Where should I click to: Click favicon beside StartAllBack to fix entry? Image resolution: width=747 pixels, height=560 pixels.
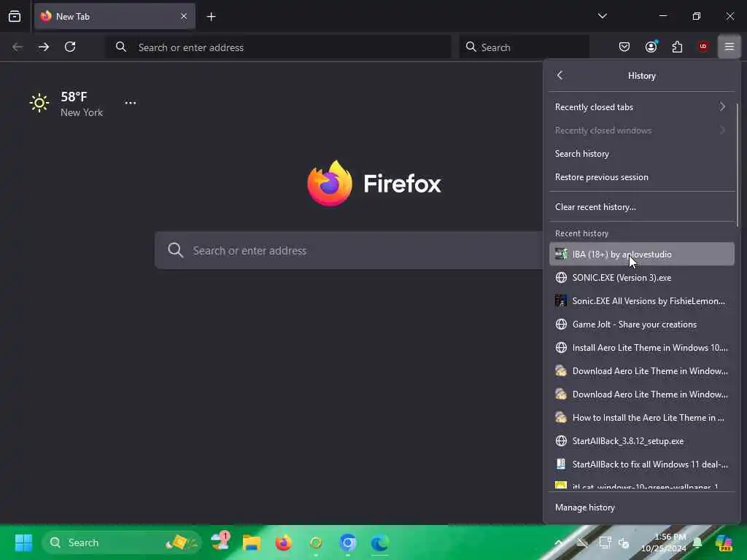[561, 464]
